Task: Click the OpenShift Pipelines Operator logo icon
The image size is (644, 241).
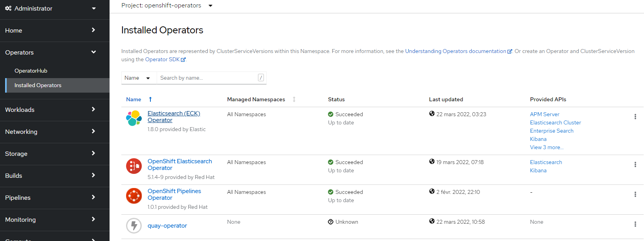Action: click(134, 196)
